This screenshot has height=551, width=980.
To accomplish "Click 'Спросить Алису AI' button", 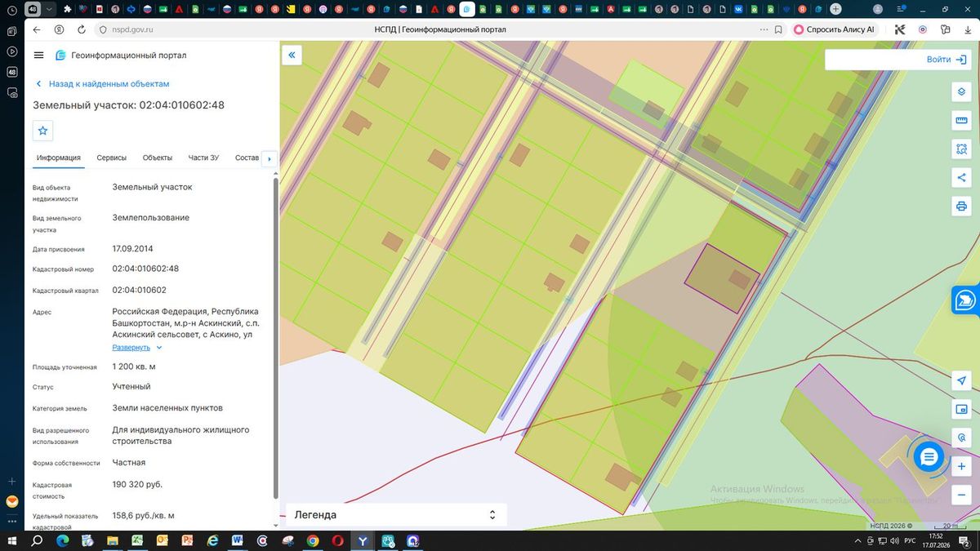I will [834, 29].
